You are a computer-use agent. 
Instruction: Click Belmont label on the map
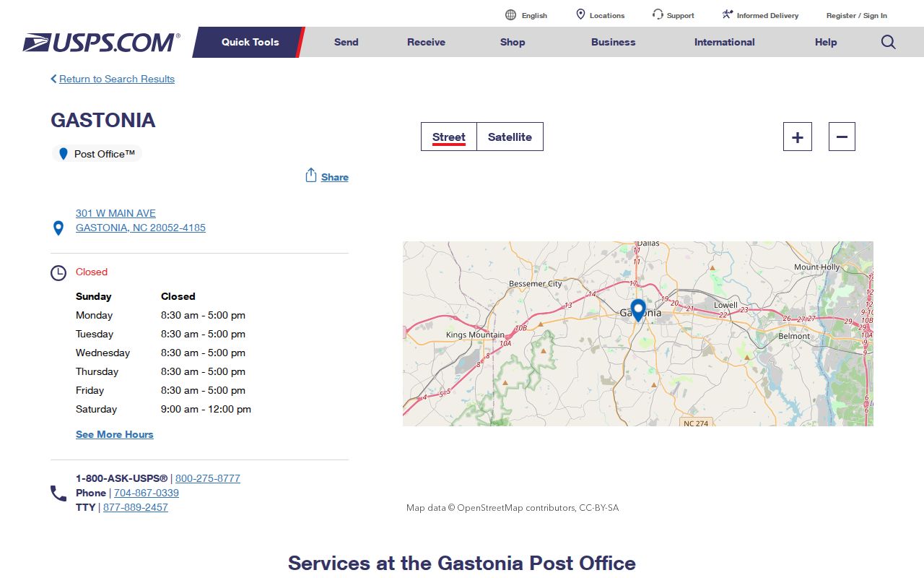pyautogui.click(x=794, y=336)
